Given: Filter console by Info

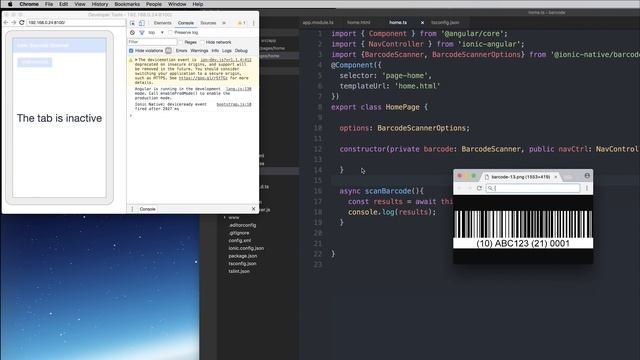Looking at the screenshot, I should point(215,51).
